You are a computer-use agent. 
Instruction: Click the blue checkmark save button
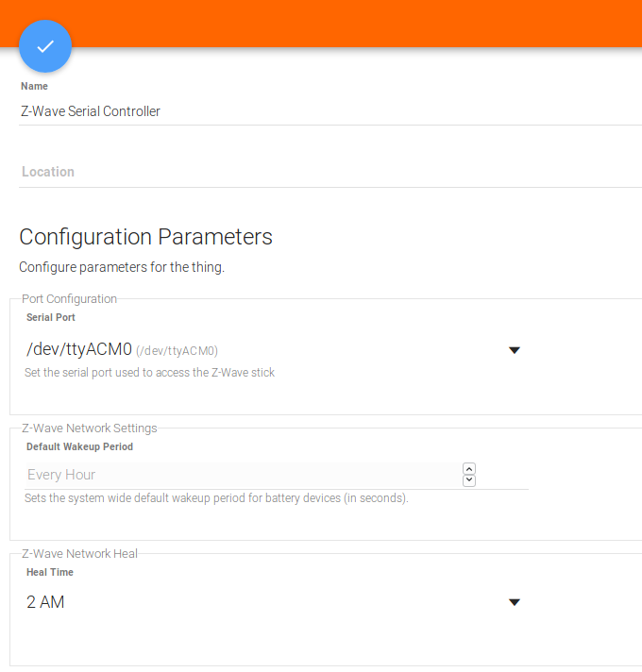point(45,46)
